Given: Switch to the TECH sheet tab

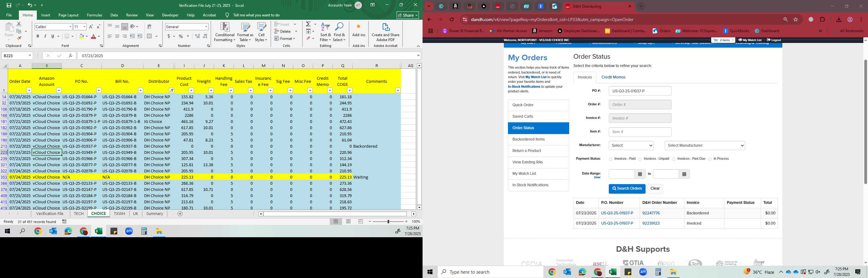Looking at the screenshot, I should (79, 214).
